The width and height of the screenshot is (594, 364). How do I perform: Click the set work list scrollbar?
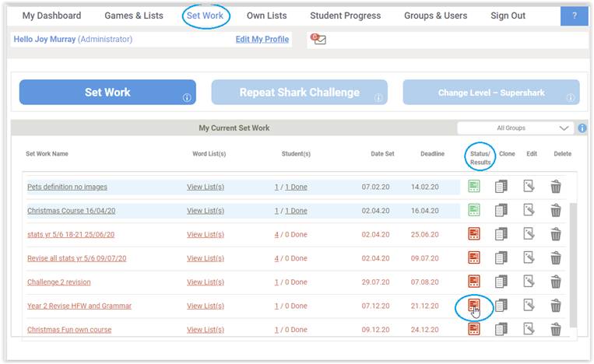573,265
